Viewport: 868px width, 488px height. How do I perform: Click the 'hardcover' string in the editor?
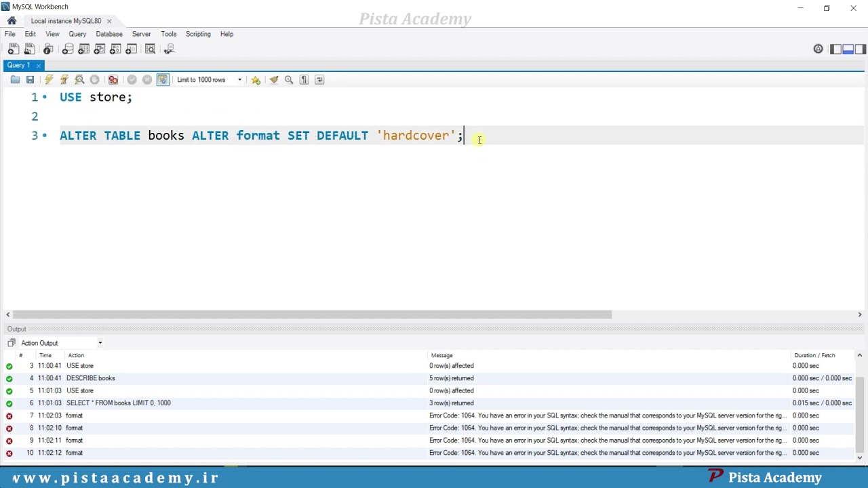click(x=416, y=136)
